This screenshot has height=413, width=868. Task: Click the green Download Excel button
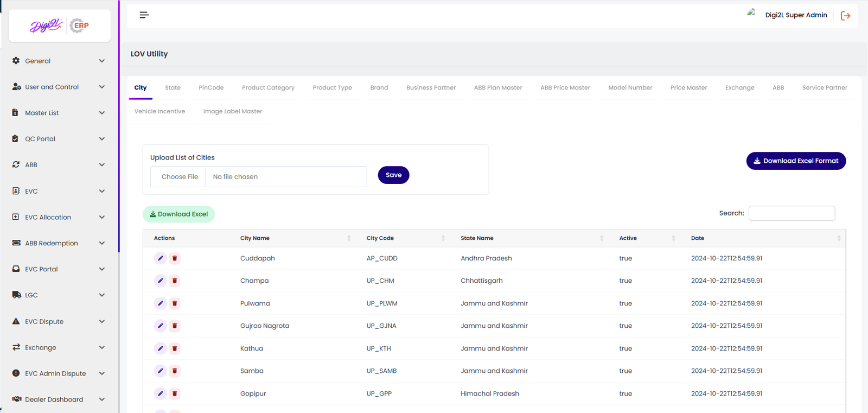178,214
